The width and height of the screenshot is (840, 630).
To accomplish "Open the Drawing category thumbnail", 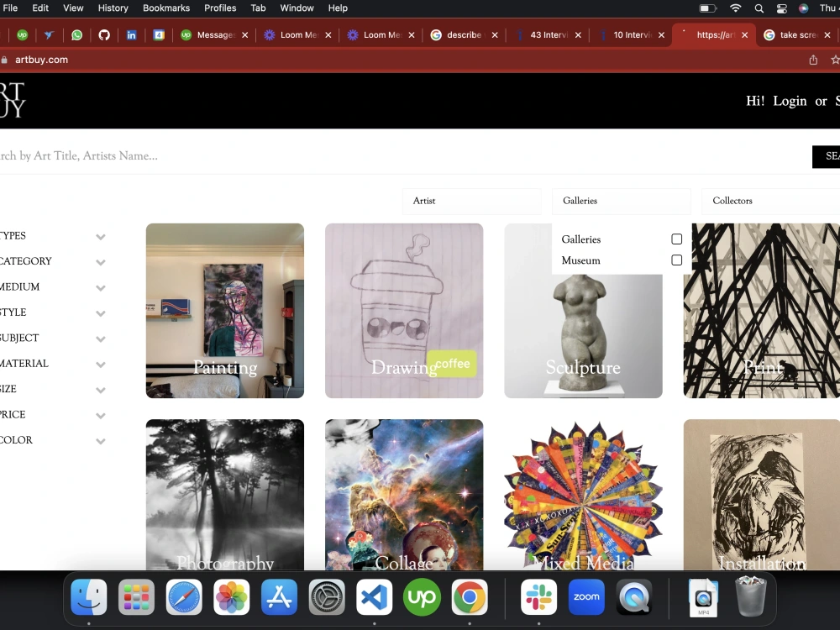I will (x=404, y=311).
